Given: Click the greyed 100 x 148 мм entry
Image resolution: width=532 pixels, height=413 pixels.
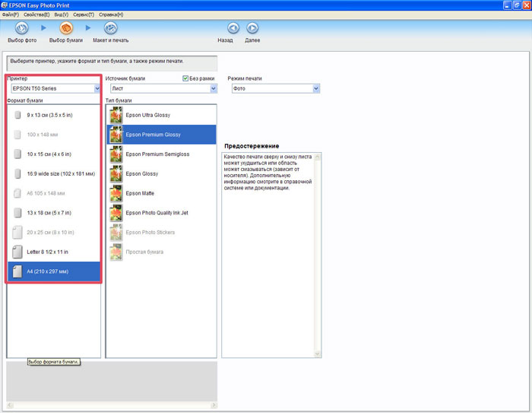Looking at the screenshot, I should pos(54,135).
